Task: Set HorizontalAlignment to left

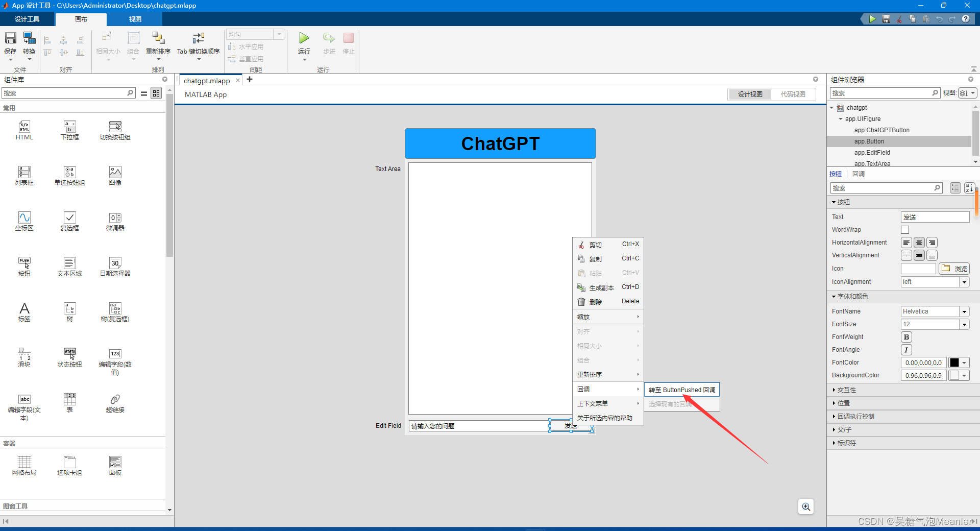Action: [906, 243]
